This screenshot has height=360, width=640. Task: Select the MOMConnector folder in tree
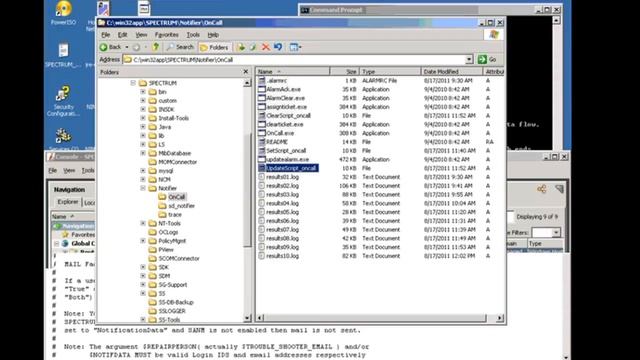[178, 162]
